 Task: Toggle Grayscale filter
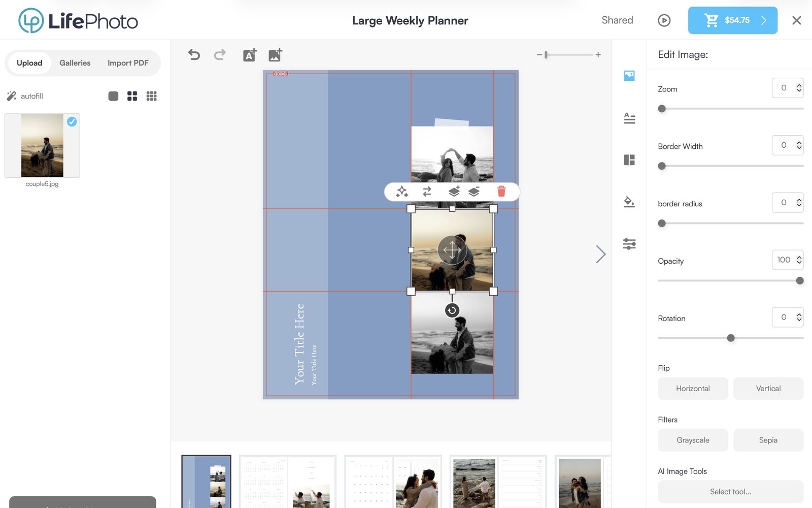(693, 440)
